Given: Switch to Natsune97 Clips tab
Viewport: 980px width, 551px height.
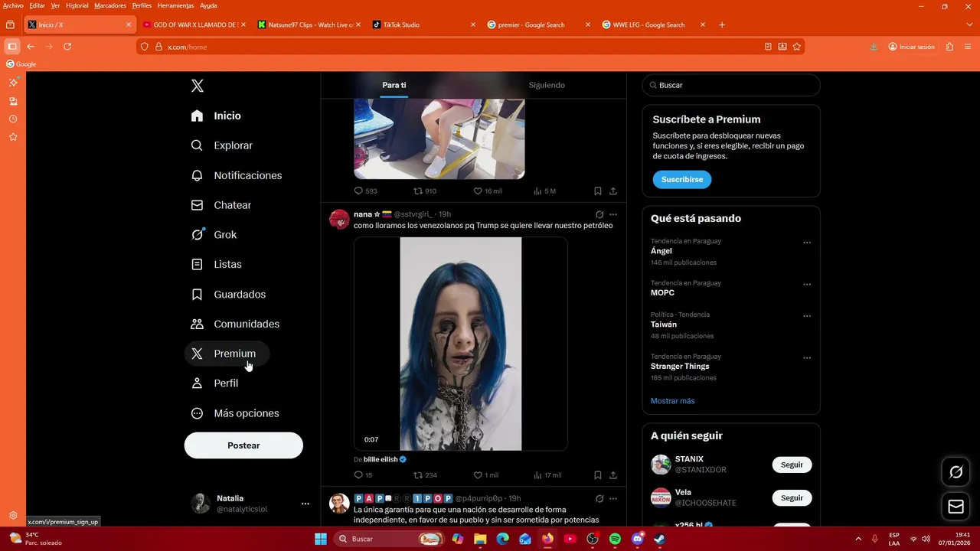Looking at the screenshot, I should [309, 24].
